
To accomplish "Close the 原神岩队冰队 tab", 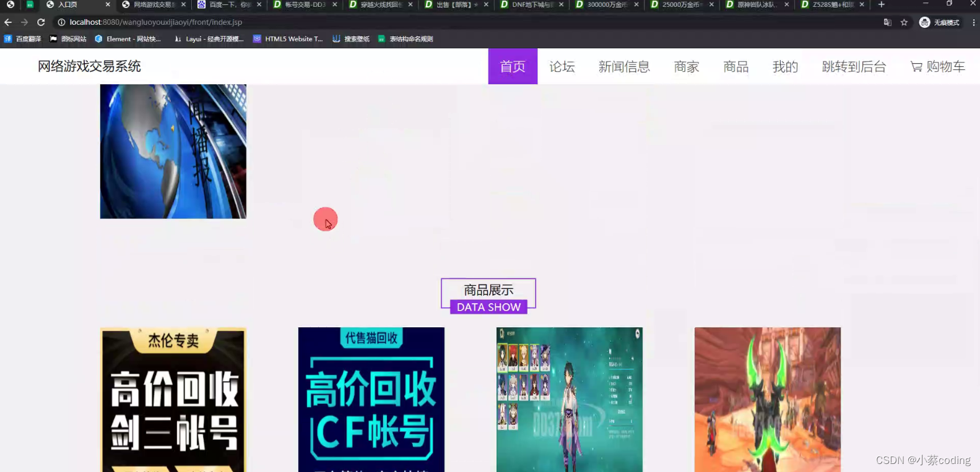I will click(x=787, y=4).
